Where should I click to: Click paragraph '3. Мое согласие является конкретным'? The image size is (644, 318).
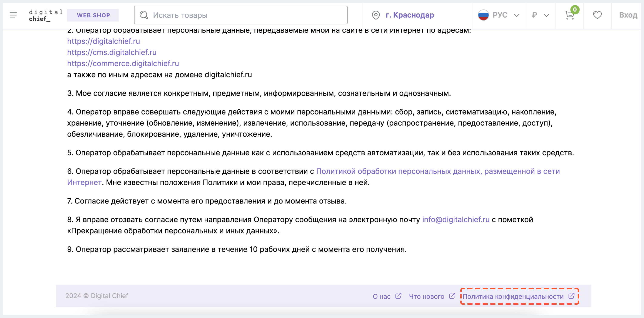coord(259,93)
